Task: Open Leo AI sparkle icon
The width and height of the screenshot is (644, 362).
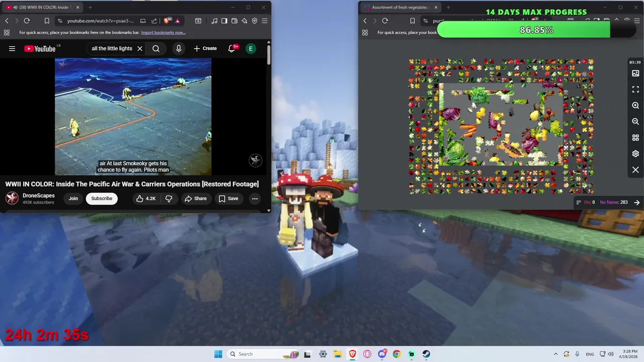Action: click(x=245, y=21)
